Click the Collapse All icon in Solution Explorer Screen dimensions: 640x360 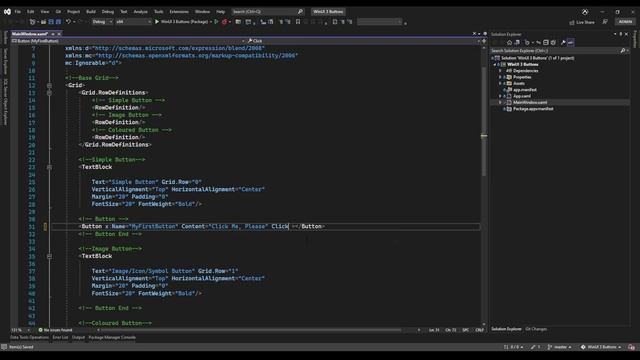[546, 42]
